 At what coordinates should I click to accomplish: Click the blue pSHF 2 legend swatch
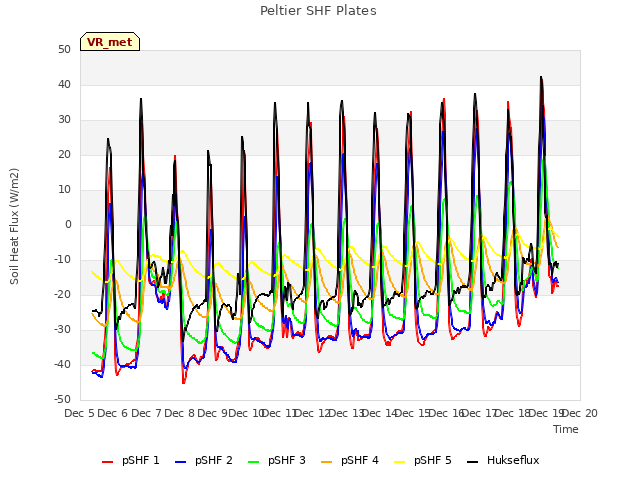click(x=180, y=462)
